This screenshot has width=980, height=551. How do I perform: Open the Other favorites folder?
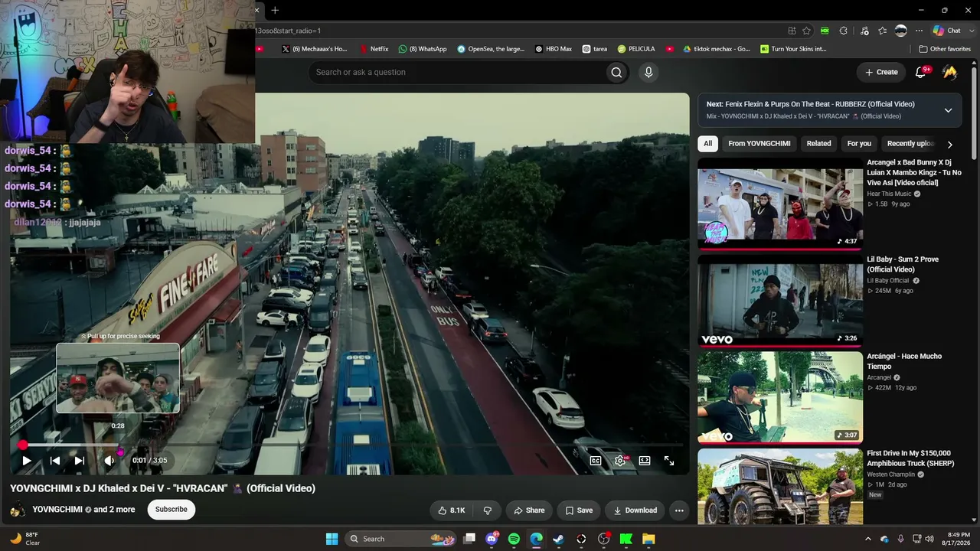click(x=945, y=49)
